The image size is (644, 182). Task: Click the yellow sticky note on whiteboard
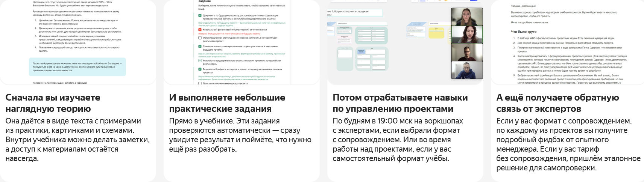coord(436,32)
